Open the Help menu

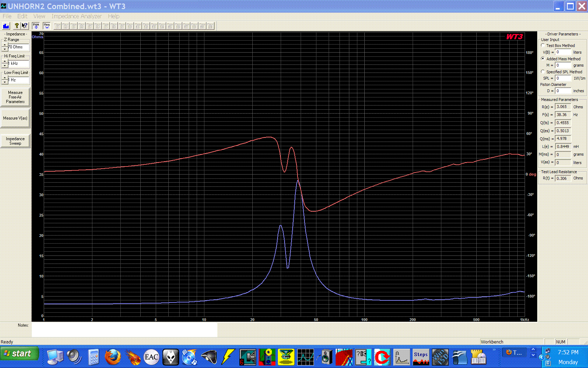pos(114,16)
